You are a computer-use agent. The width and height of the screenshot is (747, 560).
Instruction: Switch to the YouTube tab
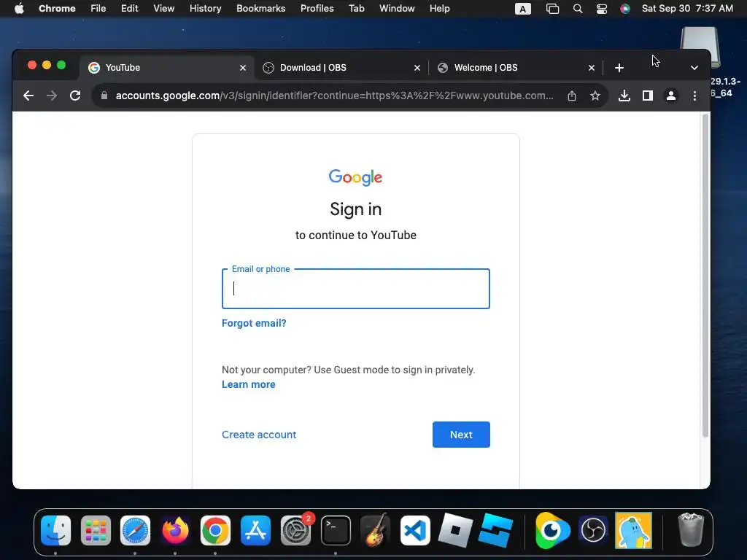pyautogui.click(x=167, y=68)
